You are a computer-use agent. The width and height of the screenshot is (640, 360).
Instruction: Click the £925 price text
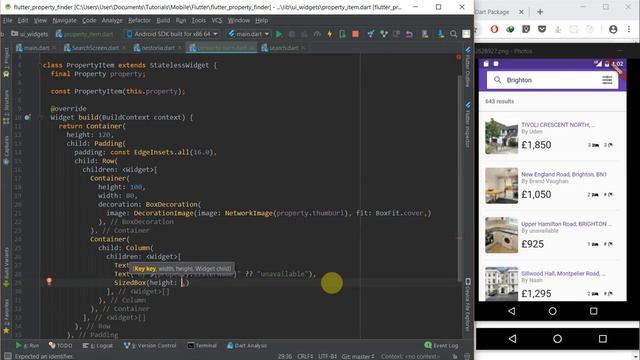[533, 244]
